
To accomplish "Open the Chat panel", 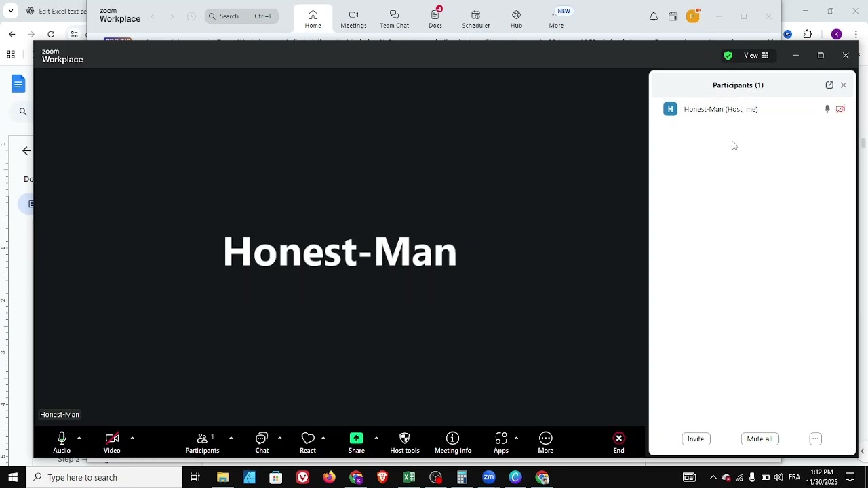I will (262, 443).
